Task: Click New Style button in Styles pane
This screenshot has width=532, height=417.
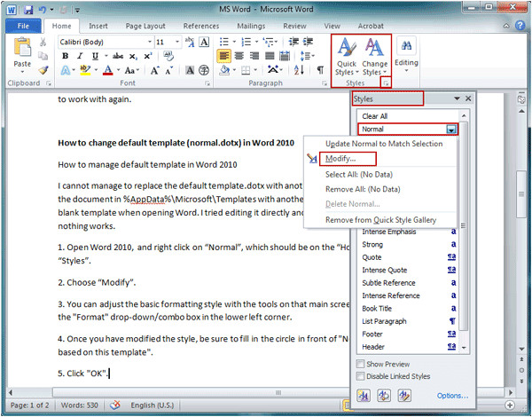Action: [364, 395]
